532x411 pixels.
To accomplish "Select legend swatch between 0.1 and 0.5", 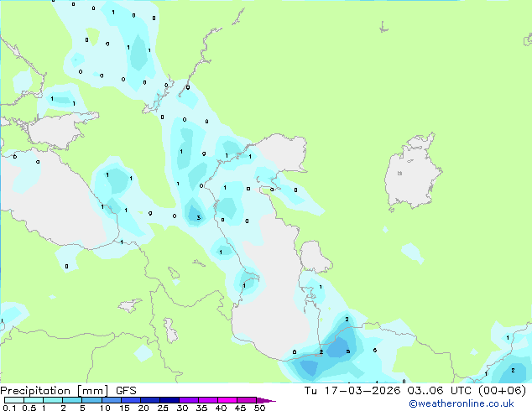I will [14, 400].
